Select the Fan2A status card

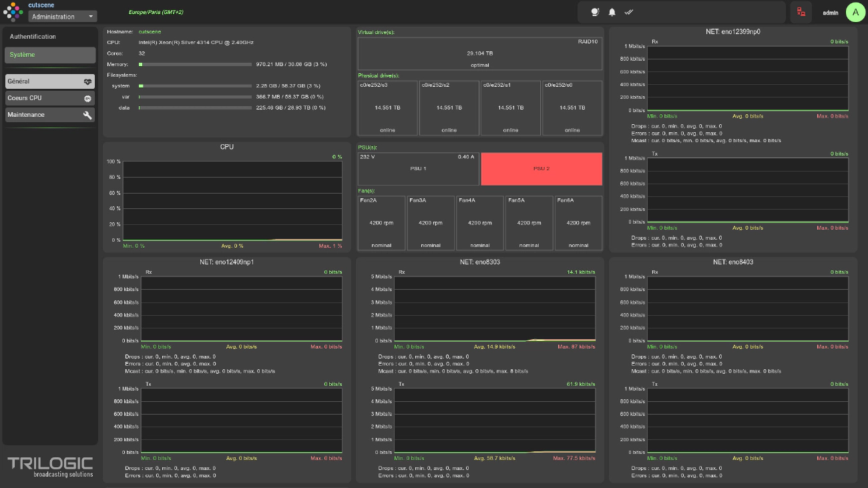(x=381, y=223)
